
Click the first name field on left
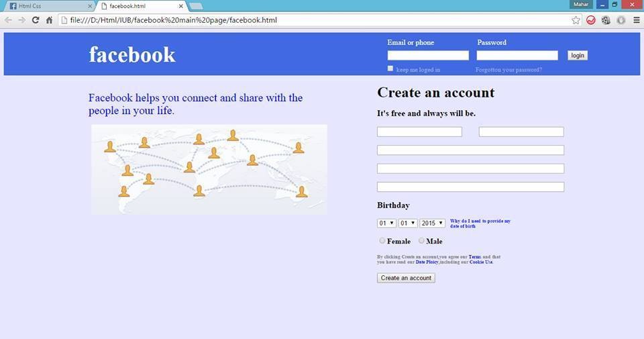pyautogui.click(x=419, y=132)
